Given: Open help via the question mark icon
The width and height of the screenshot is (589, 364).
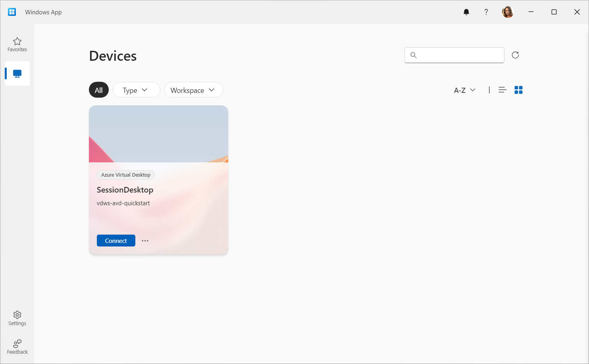Looking at the screenshot, I should [x=486, y=12].
